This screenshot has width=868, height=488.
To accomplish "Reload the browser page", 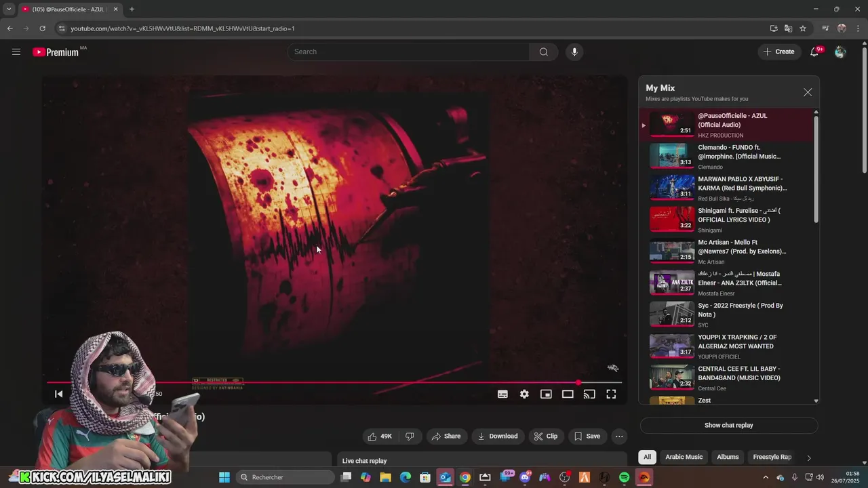I will click(x=42, y=28).
